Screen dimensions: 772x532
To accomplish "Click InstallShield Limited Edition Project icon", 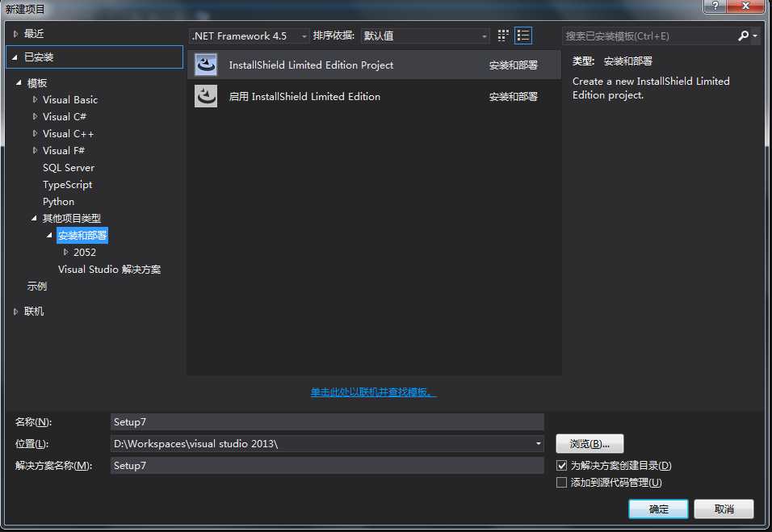I will coord(206,65).
